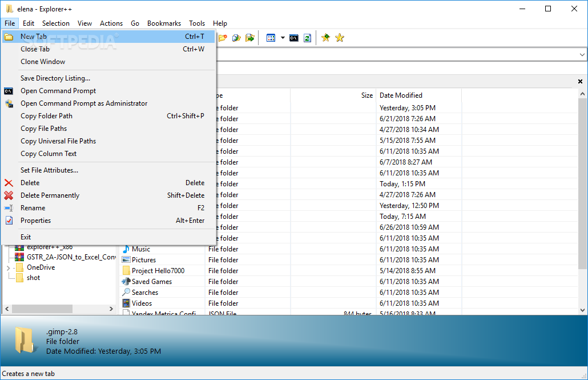
Task: Open the Actions menu
Action: coord(111,23)
